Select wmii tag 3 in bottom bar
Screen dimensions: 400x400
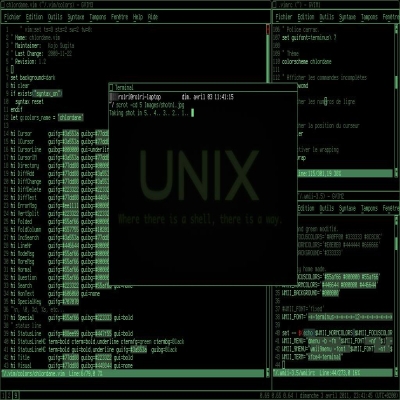coord(16,395)
